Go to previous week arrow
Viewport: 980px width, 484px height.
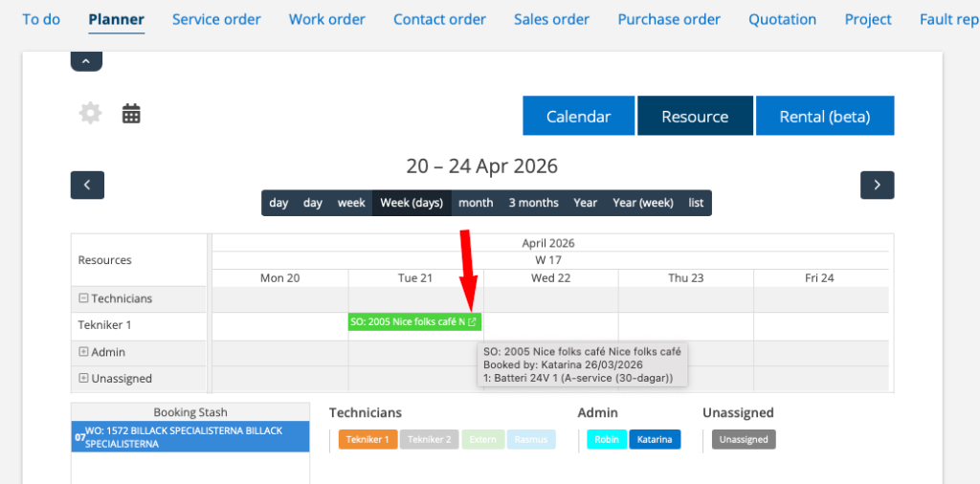(87, 185)
